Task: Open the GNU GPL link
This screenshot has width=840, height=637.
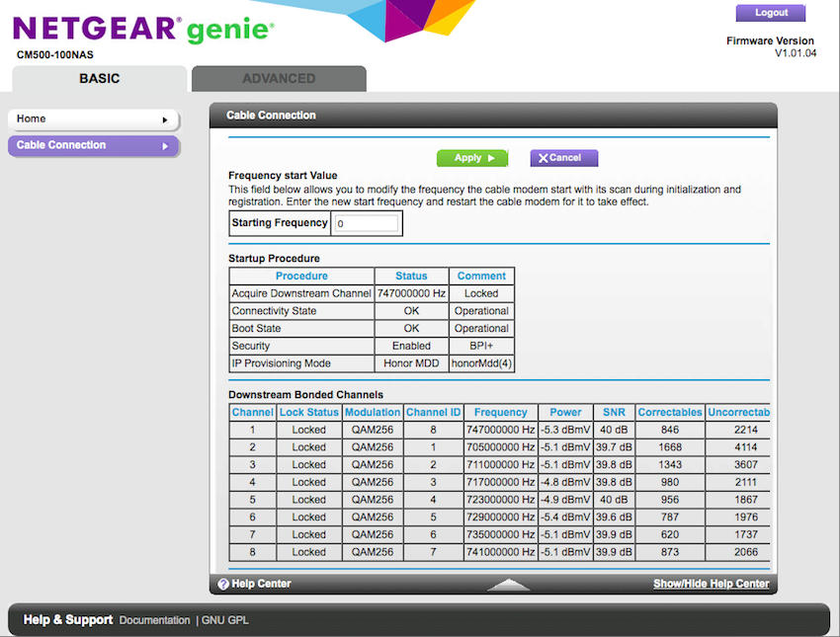Action: pos(225,620)
